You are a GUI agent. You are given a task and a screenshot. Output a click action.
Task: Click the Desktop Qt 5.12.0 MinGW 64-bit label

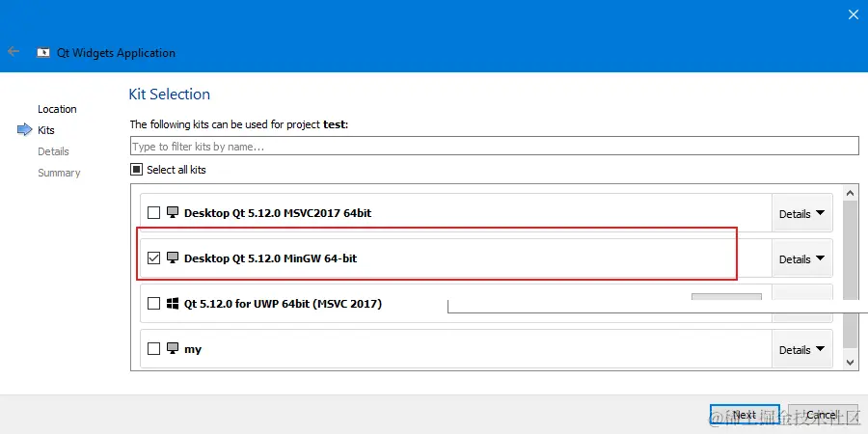pos(271,258)
